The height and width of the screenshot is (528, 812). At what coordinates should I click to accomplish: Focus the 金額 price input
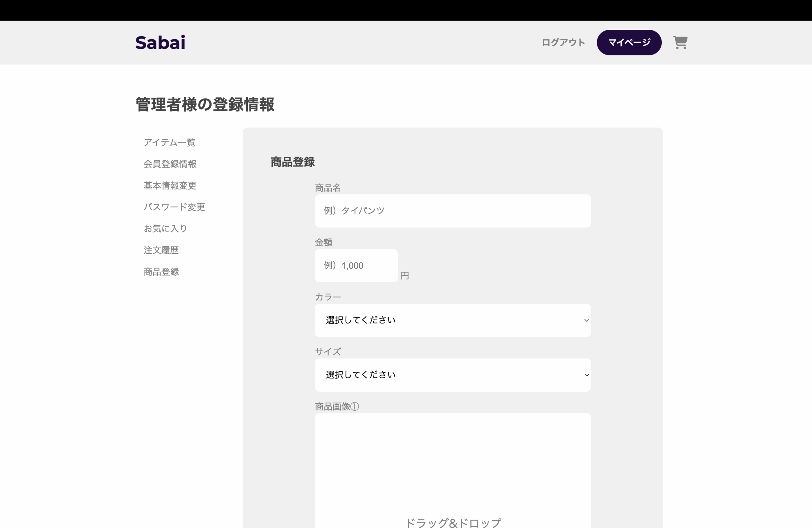pyautogui.click(x=356, y=266)
